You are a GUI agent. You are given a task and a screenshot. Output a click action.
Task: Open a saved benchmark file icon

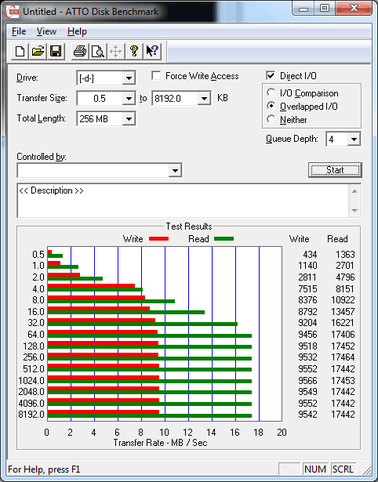coord(38,51)
